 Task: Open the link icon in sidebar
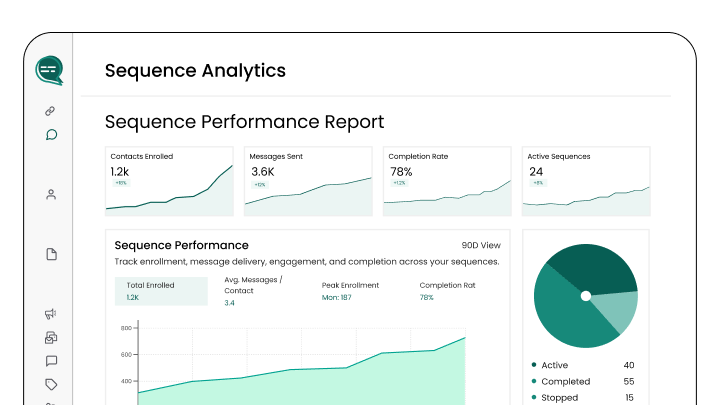tap(50, 111)
